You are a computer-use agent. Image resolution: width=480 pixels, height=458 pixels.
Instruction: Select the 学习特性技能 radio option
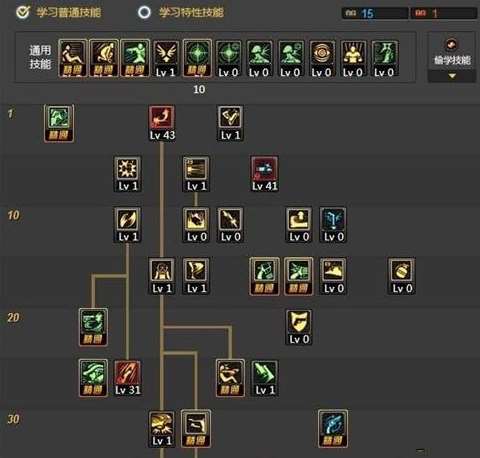(144, 13)
